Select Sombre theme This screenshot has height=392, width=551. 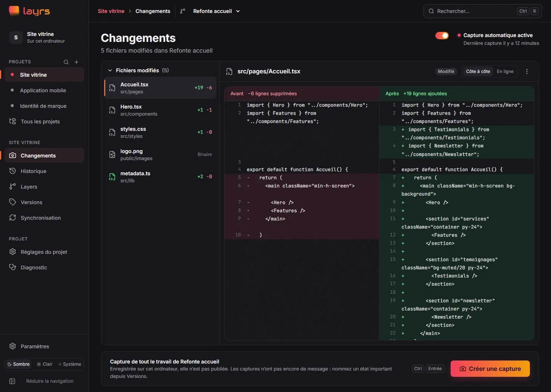[19, 364]
